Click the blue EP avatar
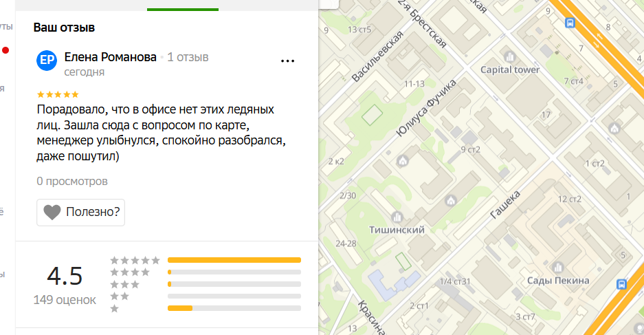 click(47, 61)
